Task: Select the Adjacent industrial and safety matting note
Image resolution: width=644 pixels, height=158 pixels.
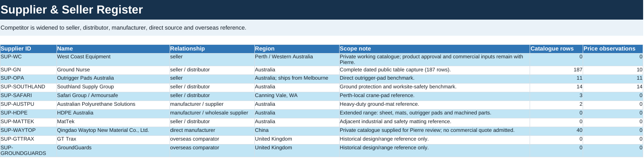Action: click(434, 122)
